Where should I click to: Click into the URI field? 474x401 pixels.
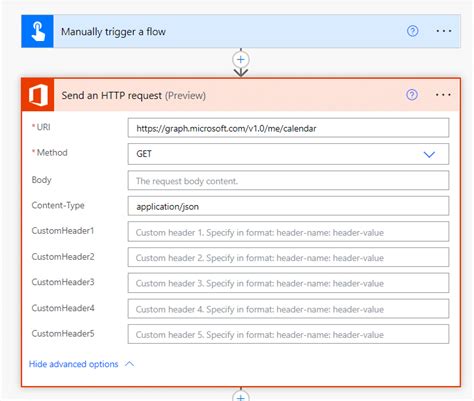[288, 128]
